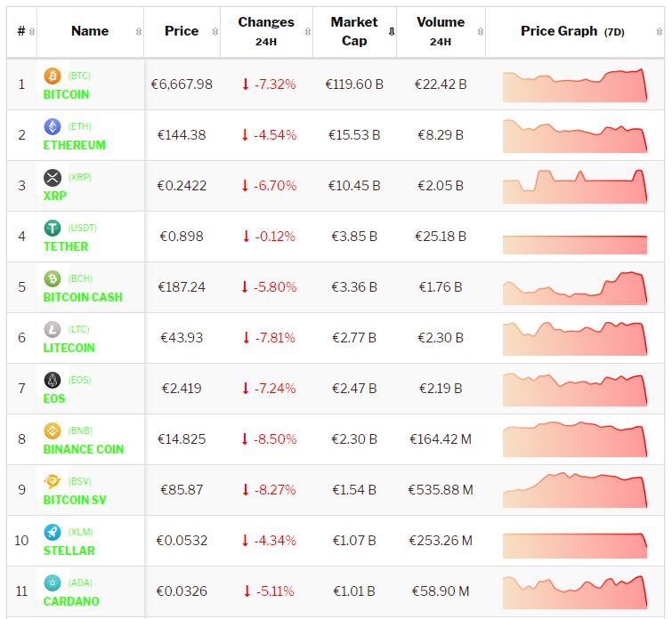Viewport: 672px width, 619px height.
Task: Sort by Volume 24H column header
Action: click(440, 31)
